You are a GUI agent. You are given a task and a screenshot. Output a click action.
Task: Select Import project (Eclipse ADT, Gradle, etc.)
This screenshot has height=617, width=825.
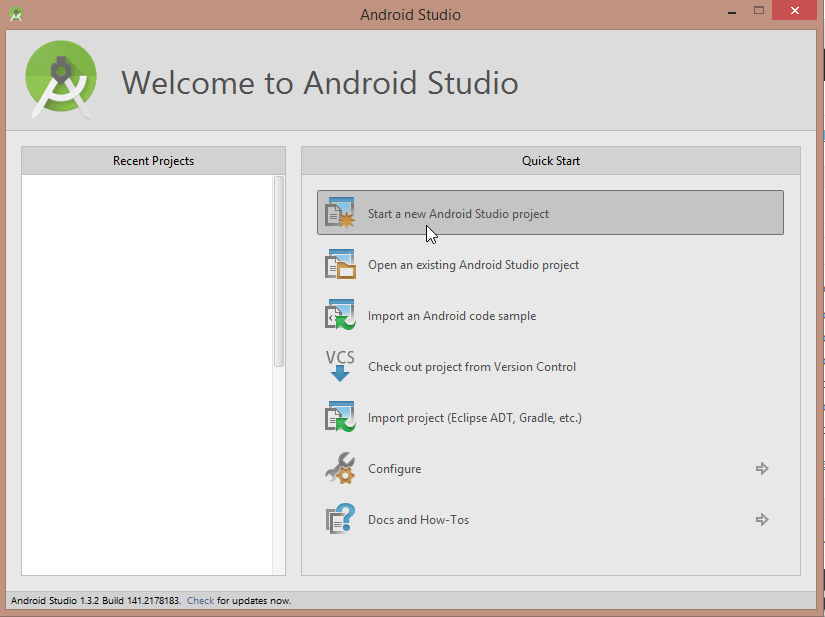(550, 417)
